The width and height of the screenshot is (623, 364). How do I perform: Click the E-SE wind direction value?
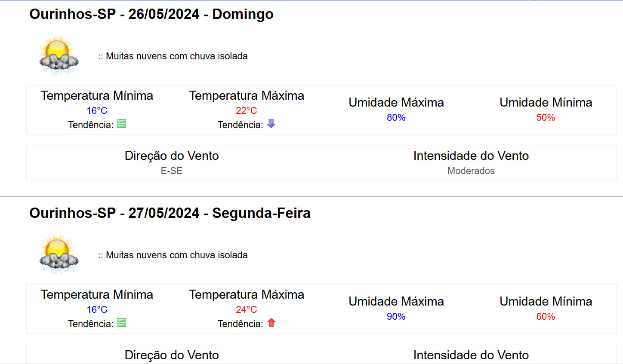(172, 171)
